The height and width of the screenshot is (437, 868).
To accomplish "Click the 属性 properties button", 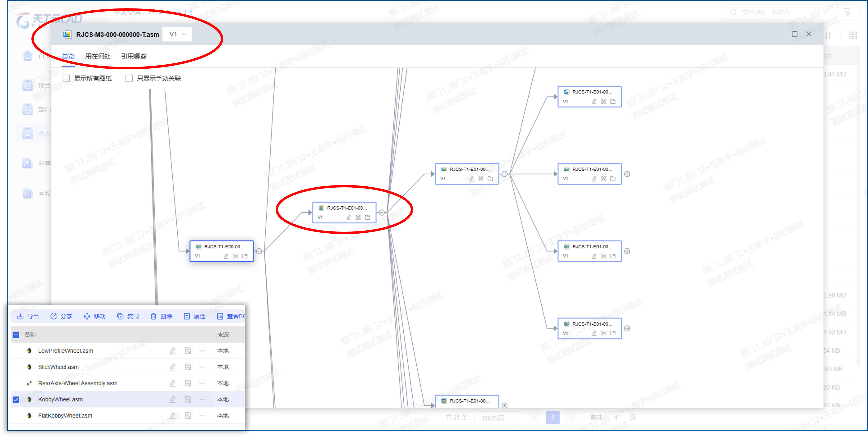I will 195,316.
